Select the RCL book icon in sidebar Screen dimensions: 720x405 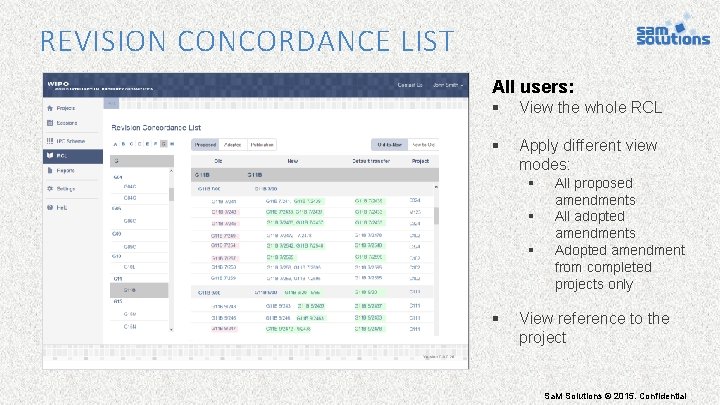tap(50, 156)
